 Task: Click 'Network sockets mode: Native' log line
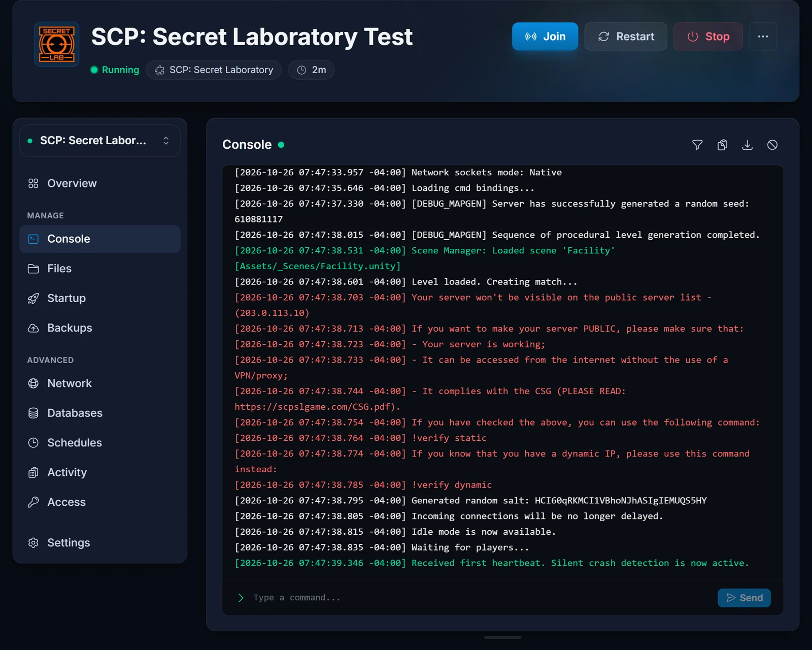[398, 173]
